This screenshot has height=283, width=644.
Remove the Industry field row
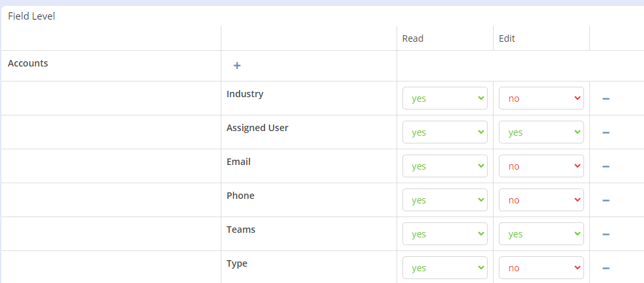point(606,98)
